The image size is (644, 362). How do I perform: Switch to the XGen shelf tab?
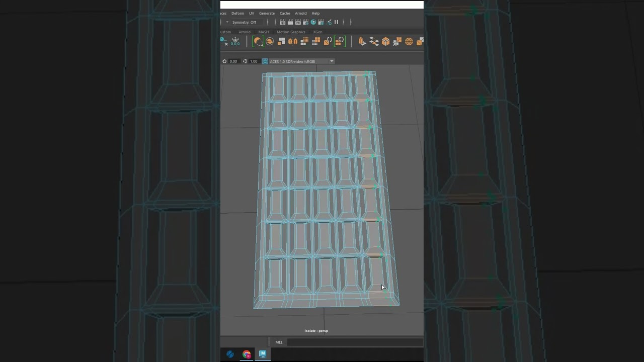tap(317, 32)
